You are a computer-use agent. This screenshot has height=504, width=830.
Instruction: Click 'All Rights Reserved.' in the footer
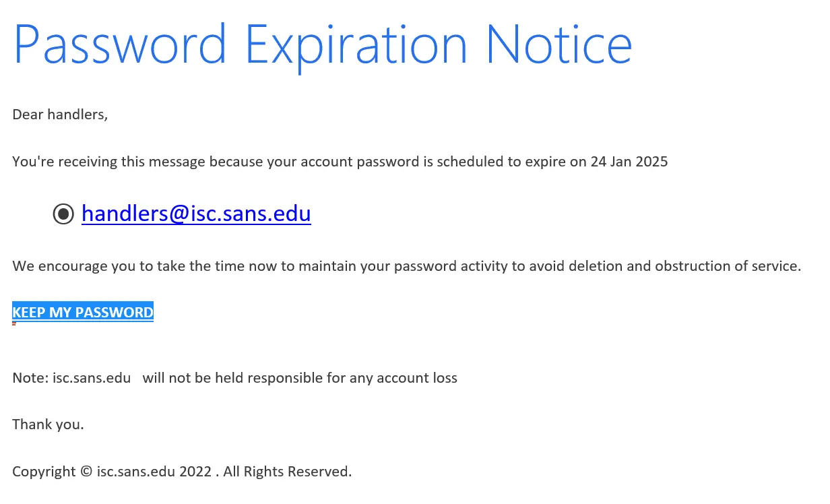[288, 472]
